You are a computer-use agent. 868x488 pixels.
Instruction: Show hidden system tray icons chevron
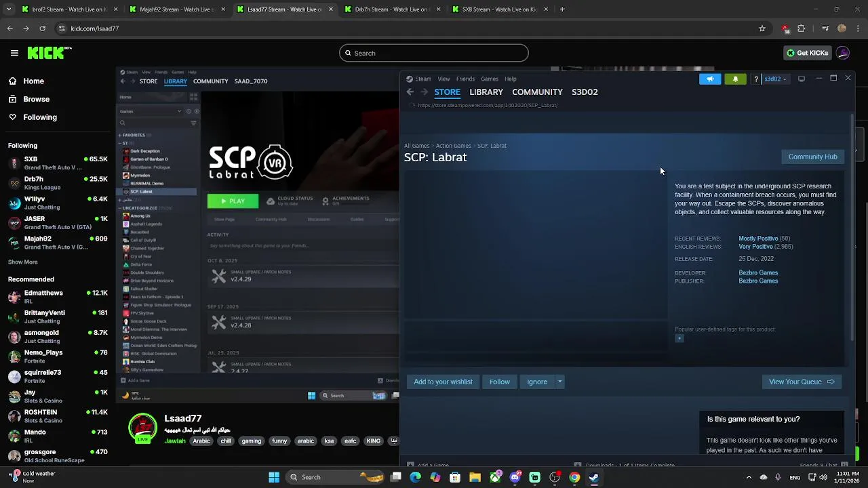click(x=749, y=477)
